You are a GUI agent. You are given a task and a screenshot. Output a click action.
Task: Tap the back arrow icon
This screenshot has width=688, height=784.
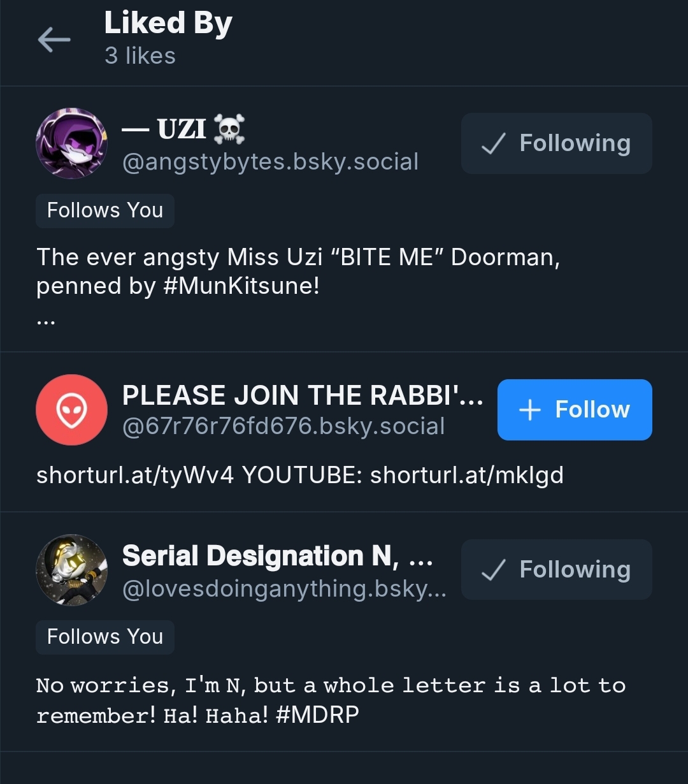(x=54, y=40)
